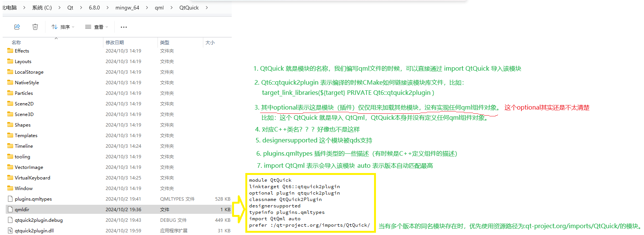Click the LocalStorage folder icon
The width and height of the screenshot is (644, 235).
[x=10, y=72]
